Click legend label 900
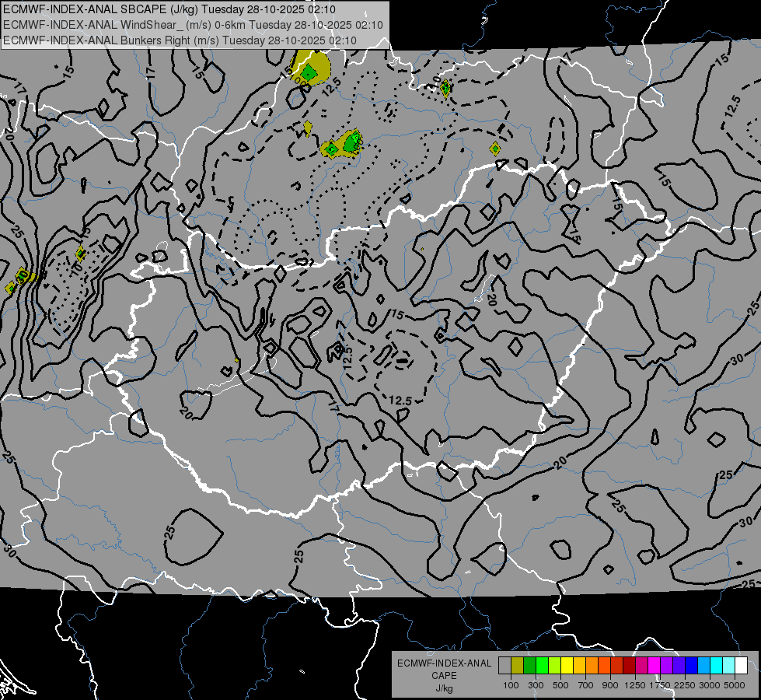This screenshot has height=700, width=761. [x=610, y=685]
